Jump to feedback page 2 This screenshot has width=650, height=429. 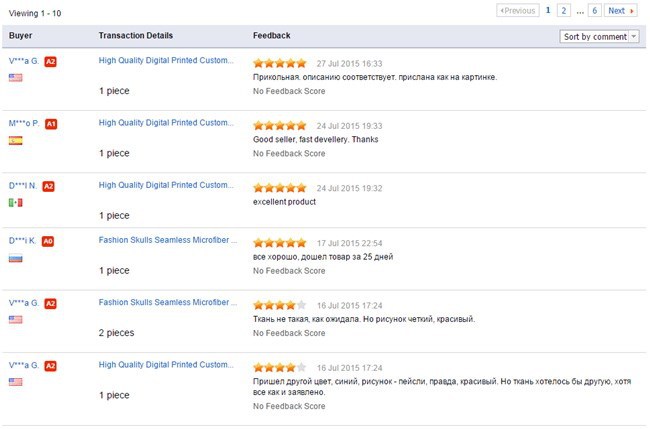coord(564,11)
